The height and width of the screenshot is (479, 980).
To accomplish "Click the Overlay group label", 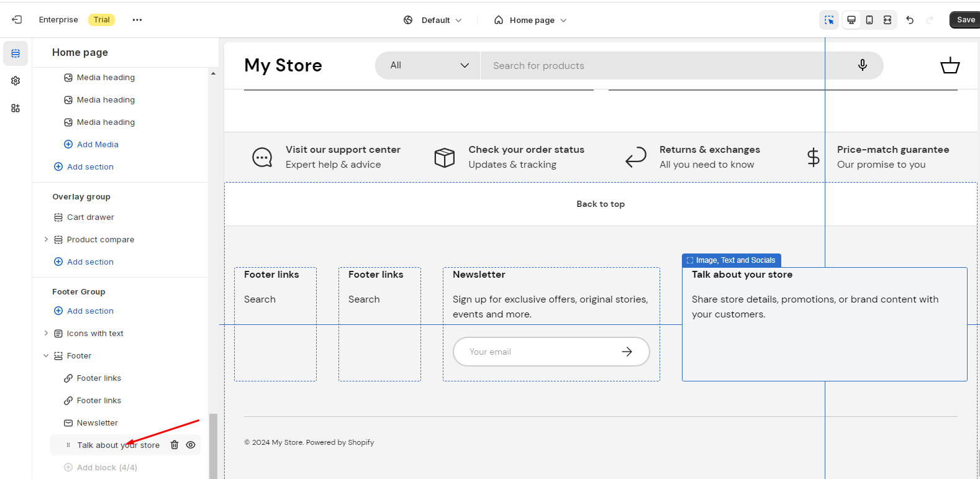I will coord(81,196).
